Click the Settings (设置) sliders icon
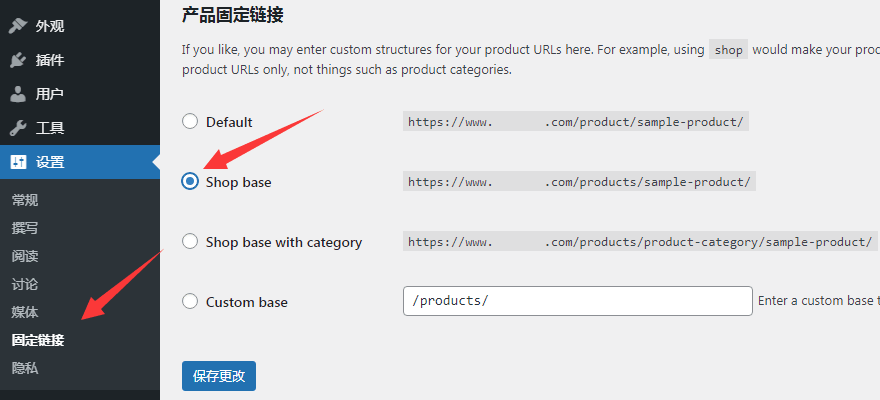This screenshot has height=400, width=880. (18, 162)
